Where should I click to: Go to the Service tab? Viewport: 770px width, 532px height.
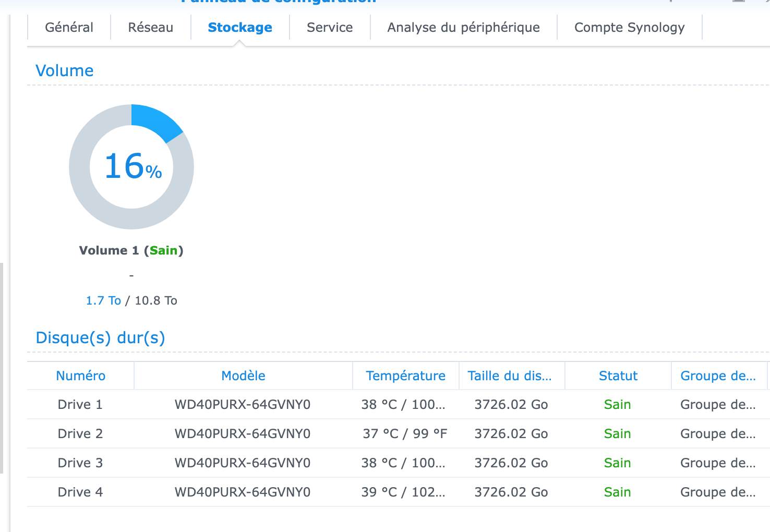point(330,28)
